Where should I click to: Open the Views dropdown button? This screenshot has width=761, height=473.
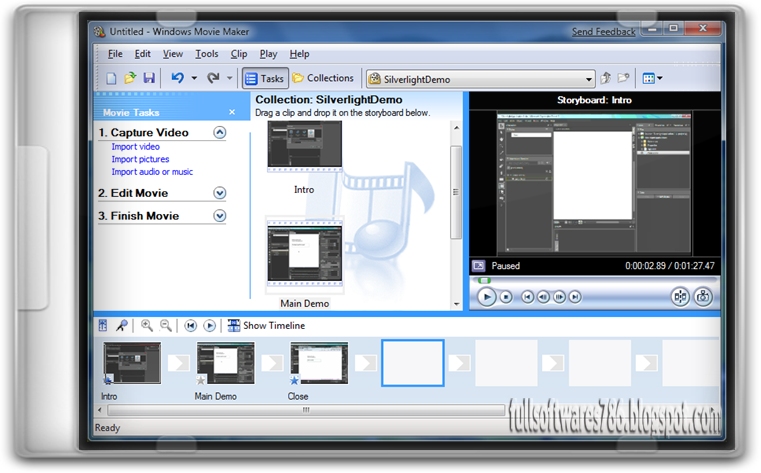(x=652, y=78)
